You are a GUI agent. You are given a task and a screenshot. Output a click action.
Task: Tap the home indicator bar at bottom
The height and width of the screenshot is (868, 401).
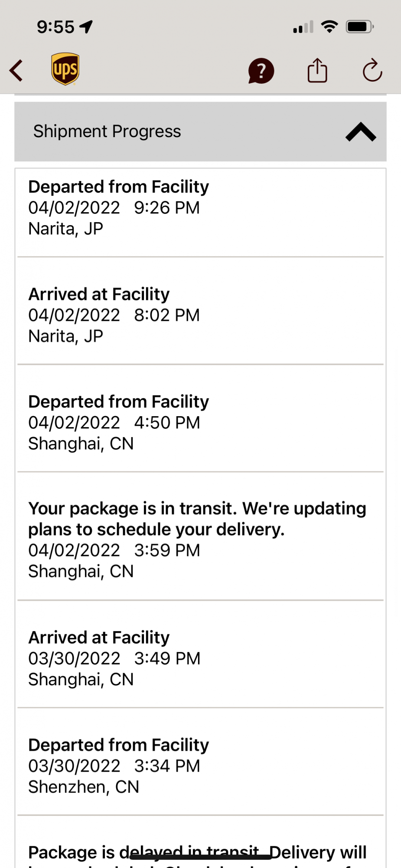(200, 857)
